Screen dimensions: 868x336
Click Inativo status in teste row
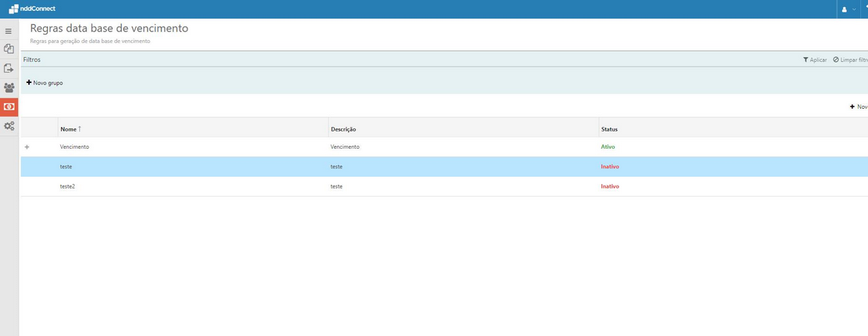pos(610,167)
